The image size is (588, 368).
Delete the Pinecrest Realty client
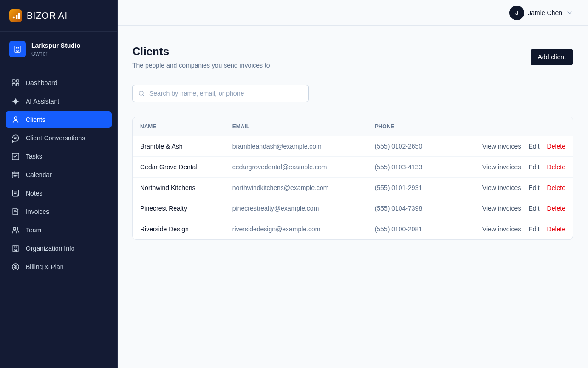(556, 208)
